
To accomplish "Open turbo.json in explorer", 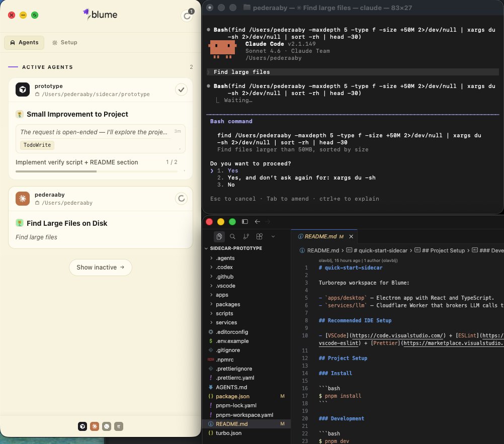I will (x=228, y=433).
